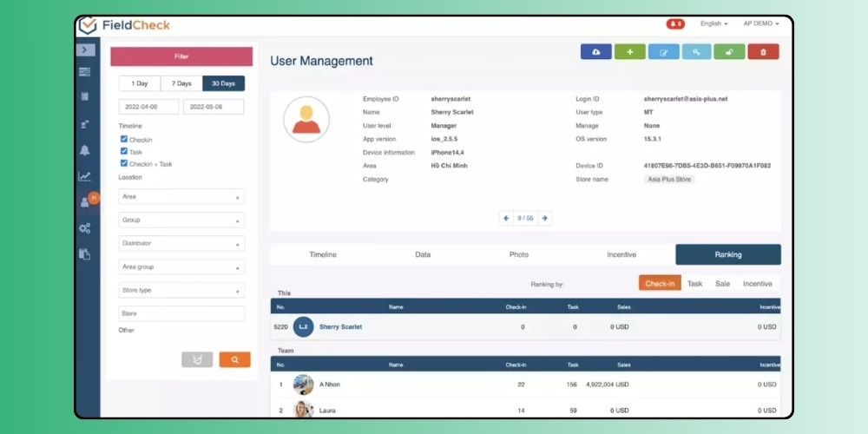Click the edit pencil icon button

[x=663, y=52]
